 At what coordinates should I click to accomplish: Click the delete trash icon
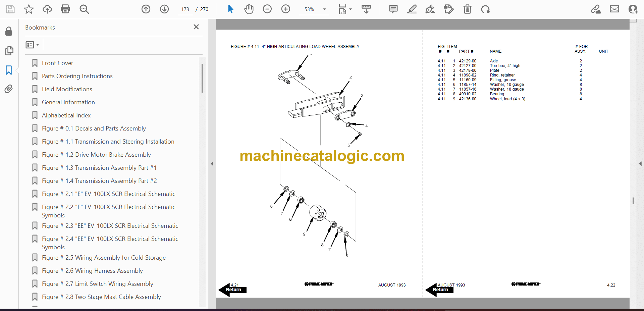pos(467,9)
